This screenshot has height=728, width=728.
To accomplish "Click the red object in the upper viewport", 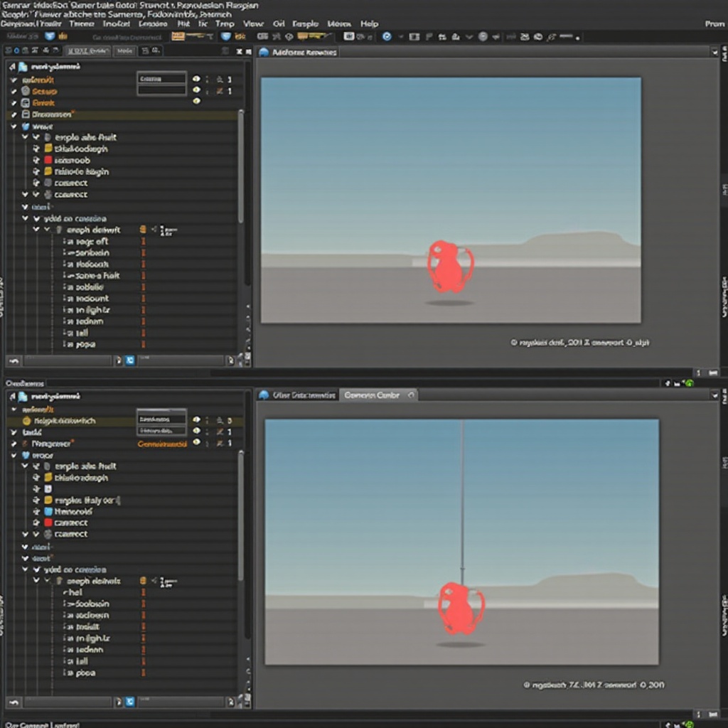I will tap(449, 267).
